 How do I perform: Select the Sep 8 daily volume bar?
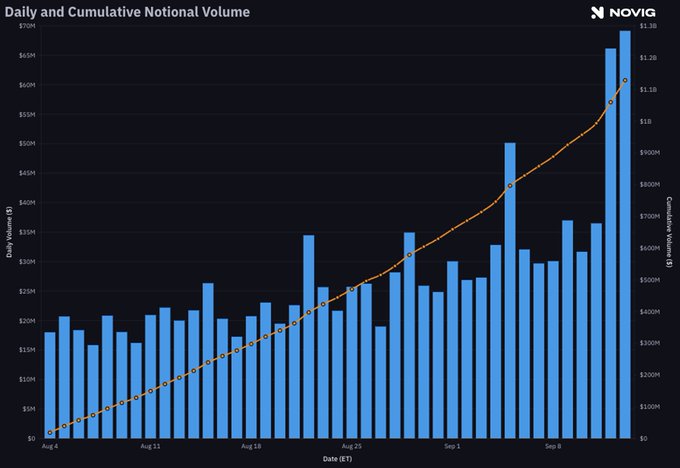(x=553, y=350)
